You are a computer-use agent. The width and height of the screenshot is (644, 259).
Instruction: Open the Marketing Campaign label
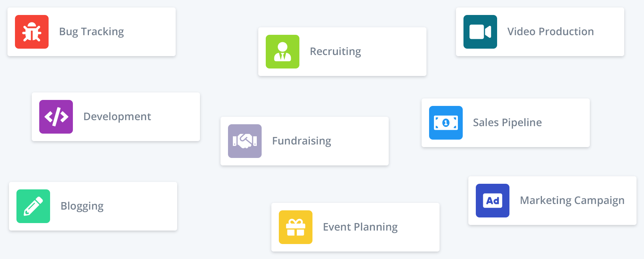[x=572, y=201]
